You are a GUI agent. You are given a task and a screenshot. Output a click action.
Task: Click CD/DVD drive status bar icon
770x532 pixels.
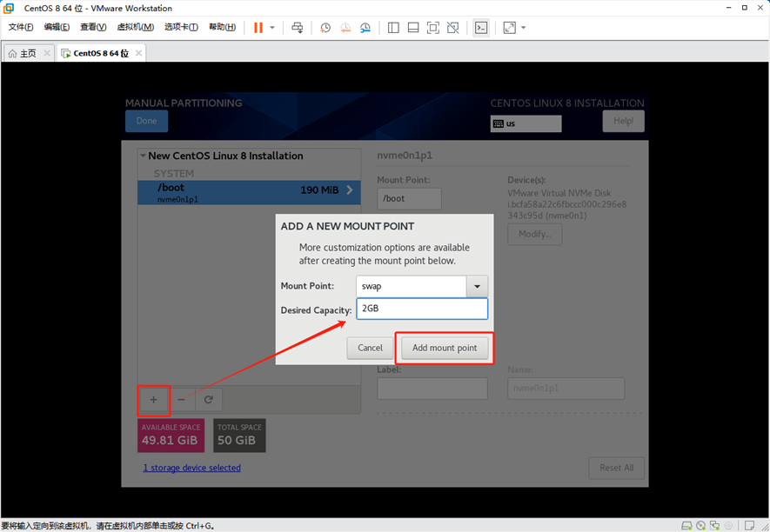click(x=700, y=526)
